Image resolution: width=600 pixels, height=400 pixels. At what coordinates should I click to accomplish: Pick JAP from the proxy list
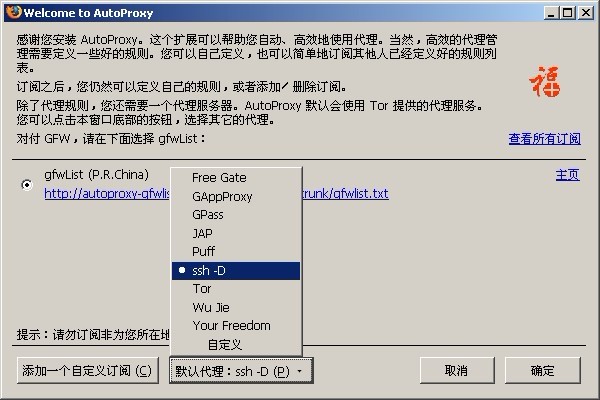pyautogui.click(x=236, y=233)
